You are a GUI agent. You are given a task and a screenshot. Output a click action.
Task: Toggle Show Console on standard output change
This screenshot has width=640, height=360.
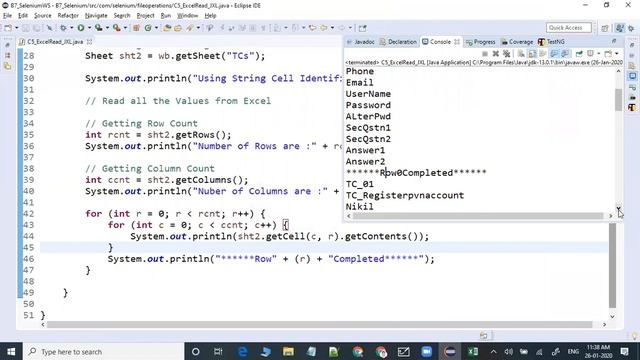click(554, 53)
